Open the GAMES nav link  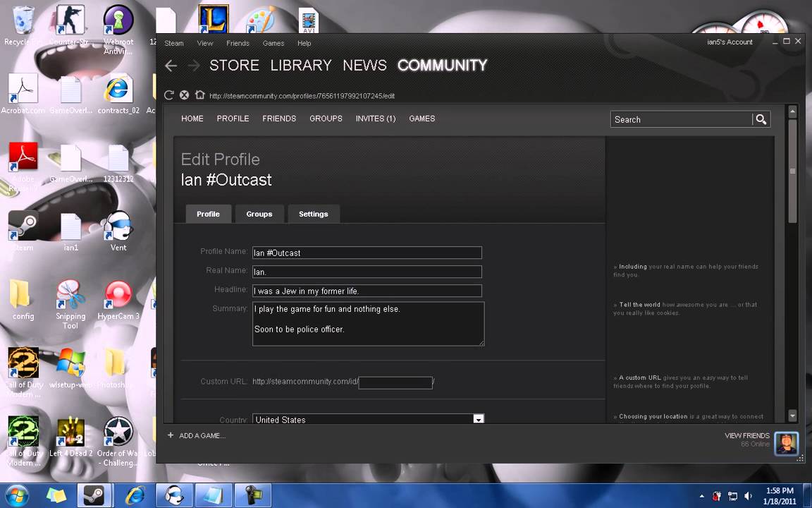pyautogui.click(x=422, y=119)
